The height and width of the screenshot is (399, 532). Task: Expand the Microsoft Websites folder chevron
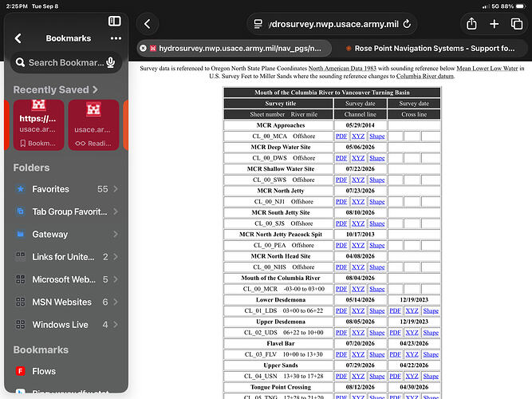116,279
